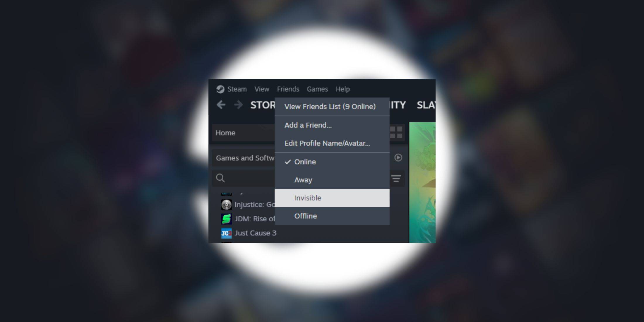This screenshot has width=644, height=322.
Task: Click the Steam logo icon
Action: click(x=220, y=89)
